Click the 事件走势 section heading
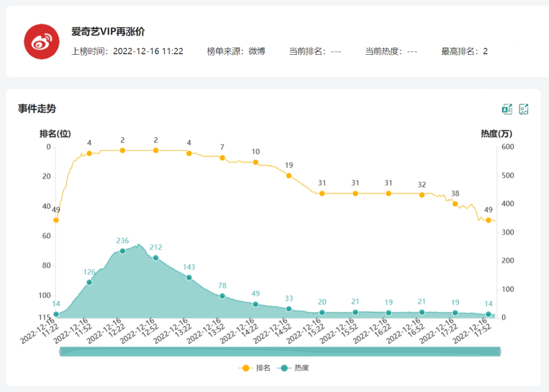The image size is (549, 392). pos(37,109)
